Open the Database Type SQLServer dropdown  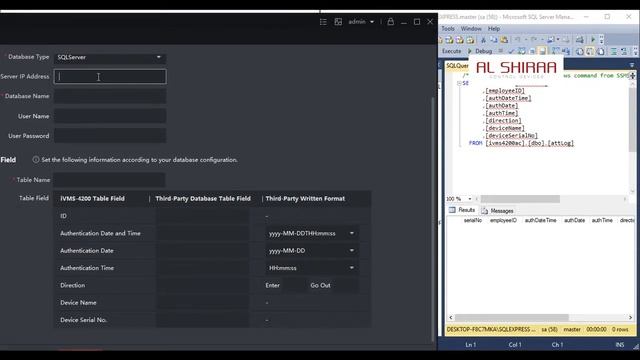pyautogui.click(x=110, y=57)
